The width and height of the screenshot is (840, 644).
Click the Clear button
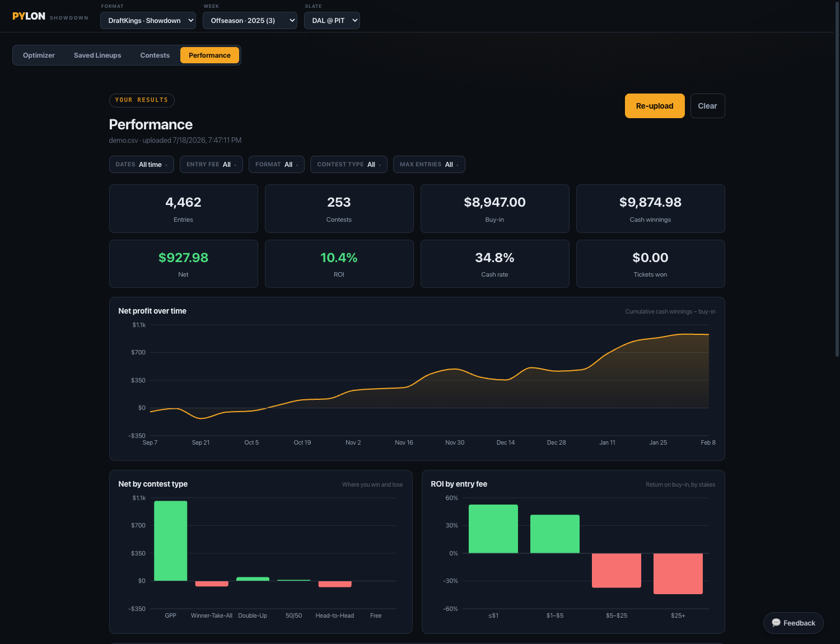pos(707,106)
